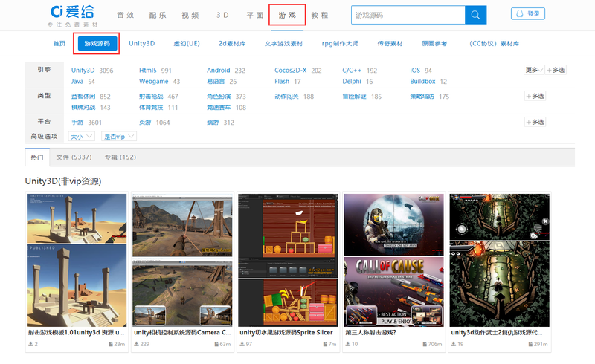Click the Aigei site logo

[x=72, y=16]
